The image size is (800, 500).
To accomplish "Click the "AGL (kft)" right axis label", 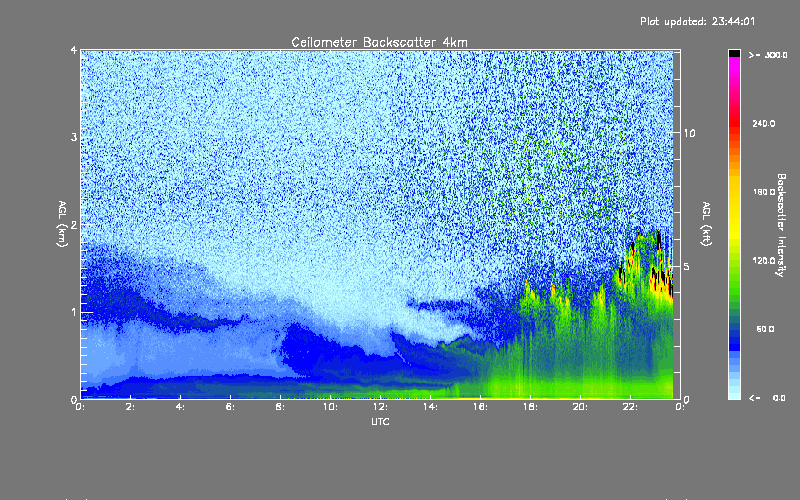I will (x=706, y=224).
